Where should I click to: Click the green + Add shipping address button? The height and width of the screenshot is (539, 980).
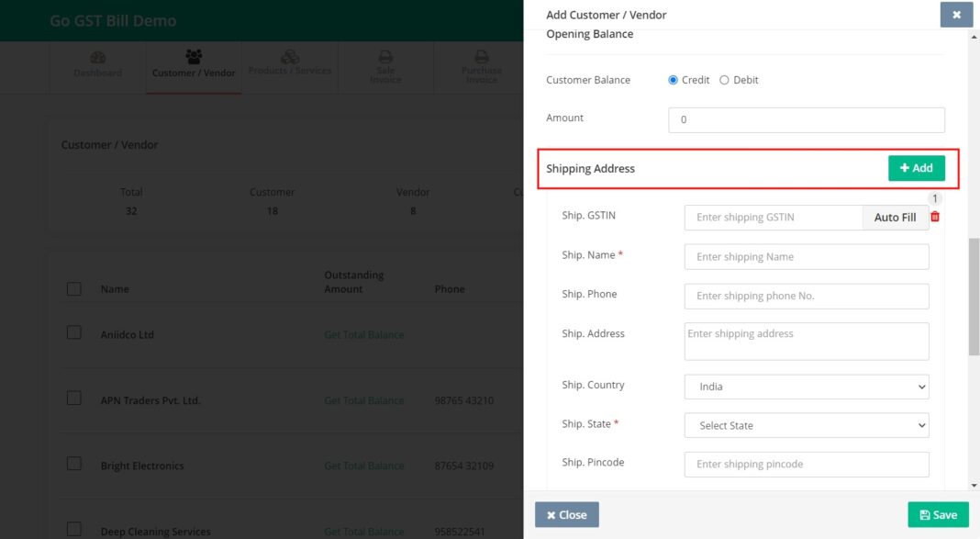click(x=916, y=168)
